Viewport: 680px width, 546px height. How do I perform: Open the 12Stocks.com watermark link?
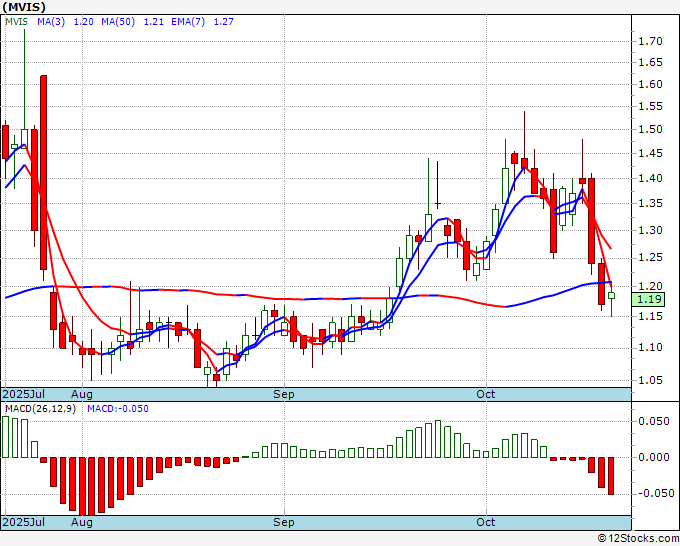[637, 538]
